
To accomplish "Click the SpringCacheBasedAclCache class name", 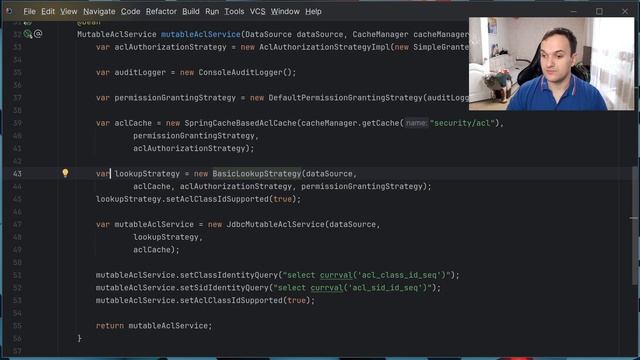I will (240, 123).
